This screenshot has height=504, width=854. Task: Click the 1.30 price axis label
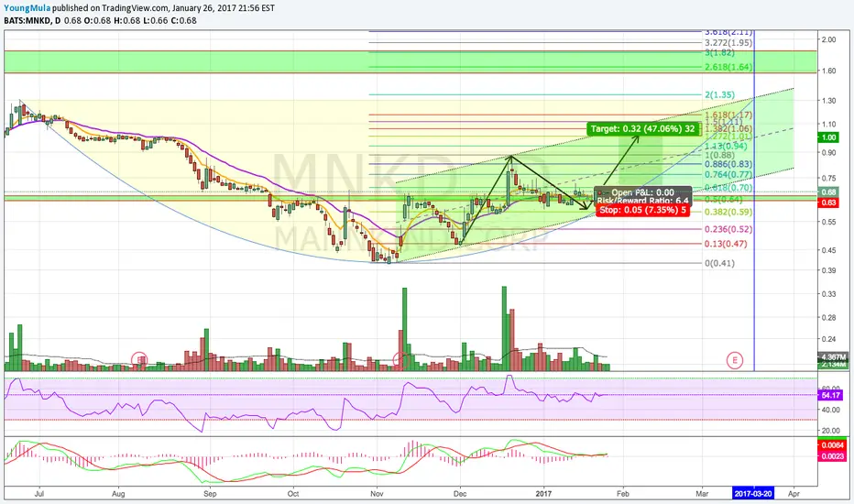pyautogui.click(x=829, y=101)
